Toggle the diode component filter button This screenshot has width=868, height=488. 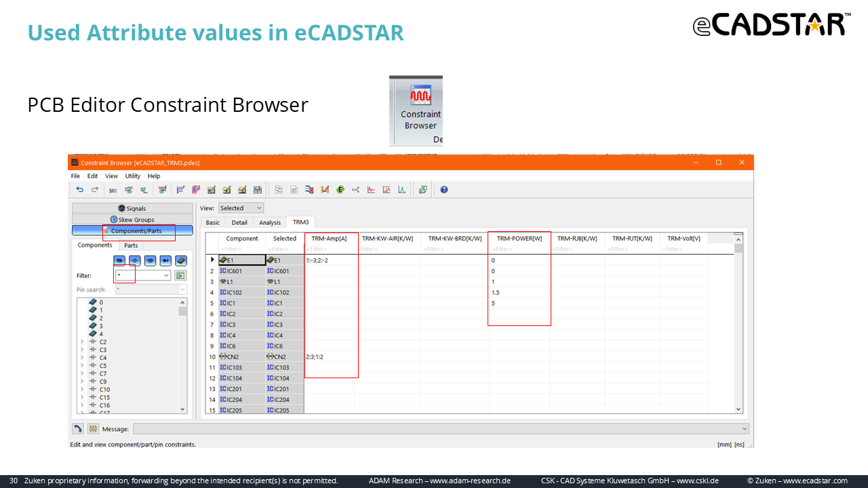(x=165, y=260)
